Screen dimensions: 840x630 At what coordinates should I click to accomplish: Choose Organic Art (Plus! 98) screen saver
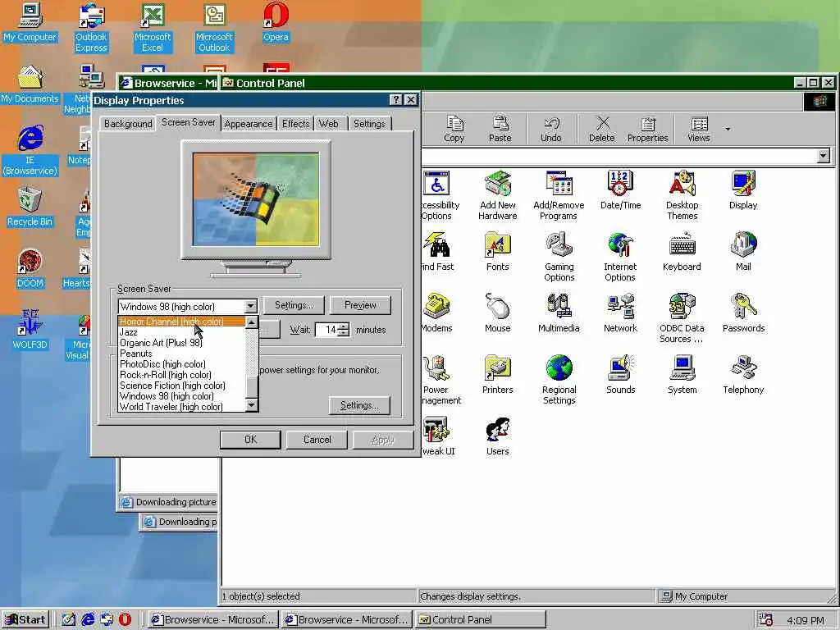181,343
